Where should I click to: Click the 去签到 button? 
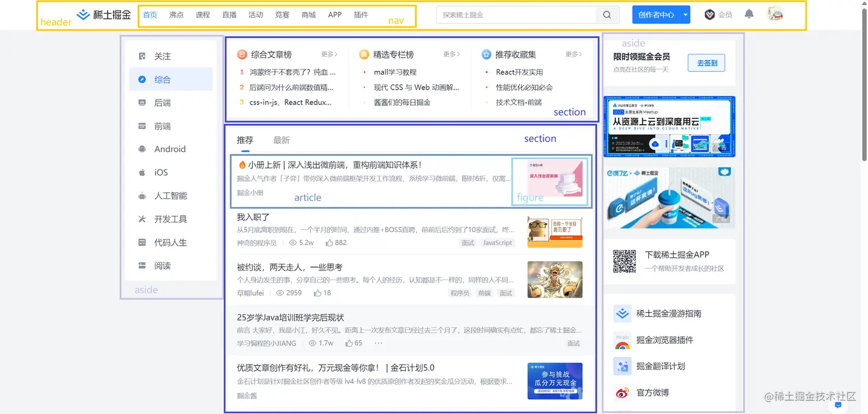click(x=707, y=63)
